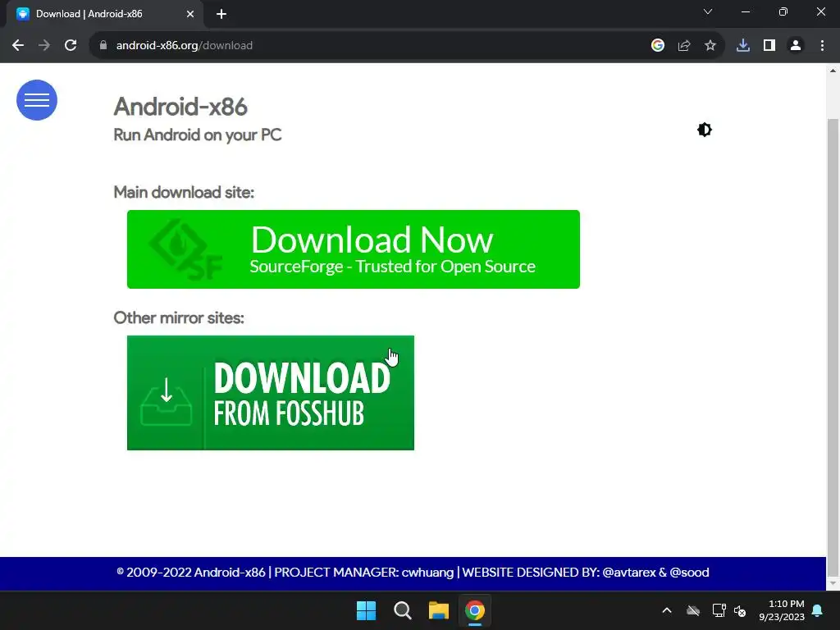The width and height of the screenshot is (840, 630).
Task: Click scrollbar down arrow
Action: [x=833, y=583]
